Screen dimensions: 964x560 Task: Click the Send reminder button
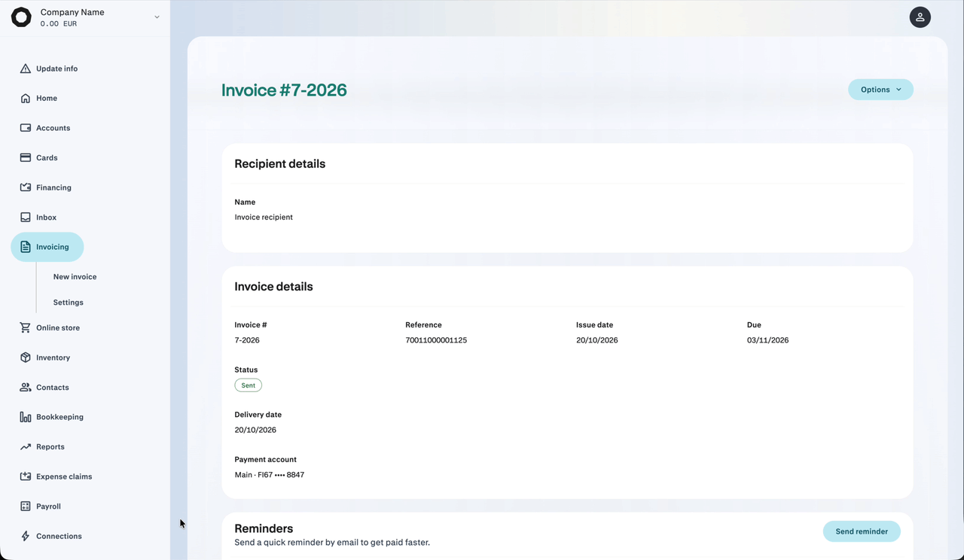(862, 531)
